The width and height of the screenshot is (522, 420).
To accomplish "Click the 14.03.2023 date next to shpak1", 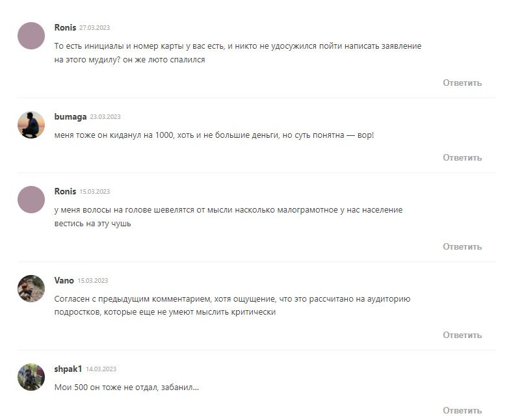I will (101, 369).
